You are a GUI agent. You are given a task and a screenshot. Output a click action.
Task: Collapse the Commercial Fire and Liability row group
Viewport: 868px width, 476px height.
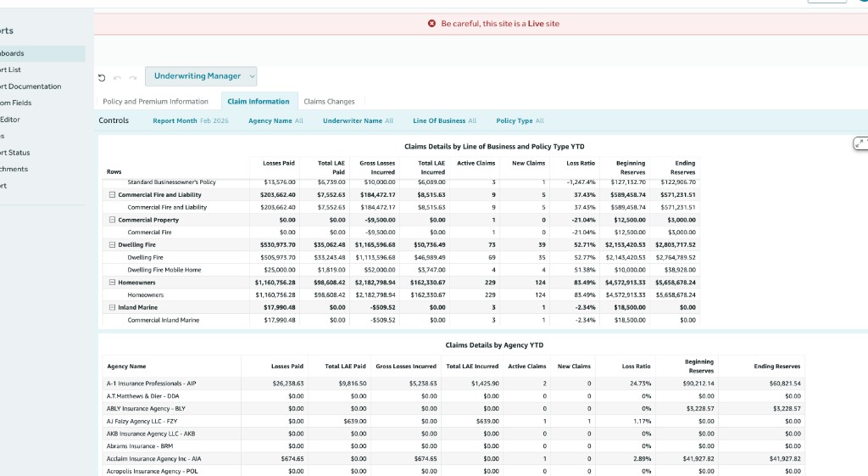click(x=112, y=194)
